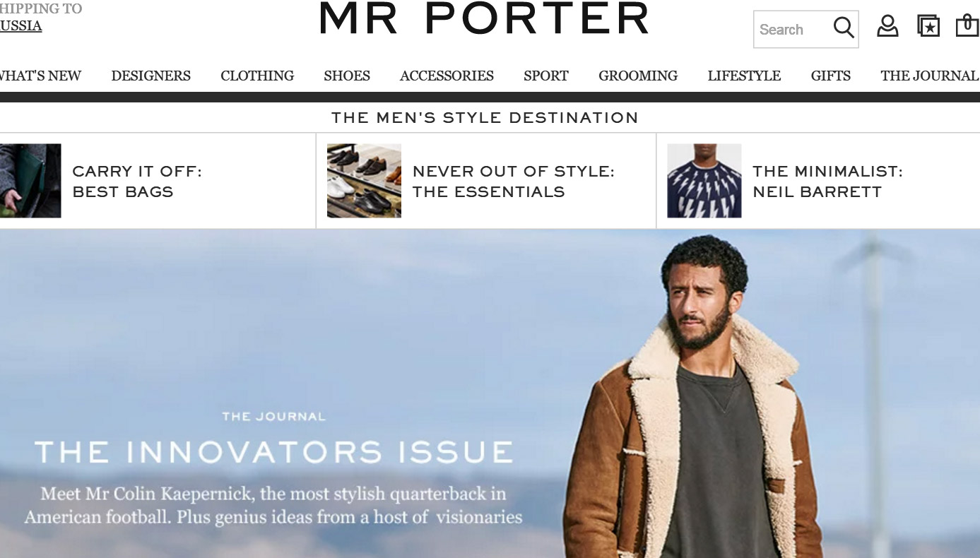Open the Accessories menu
The width and height of the screenshot is (980, 558).
point(447,76)
